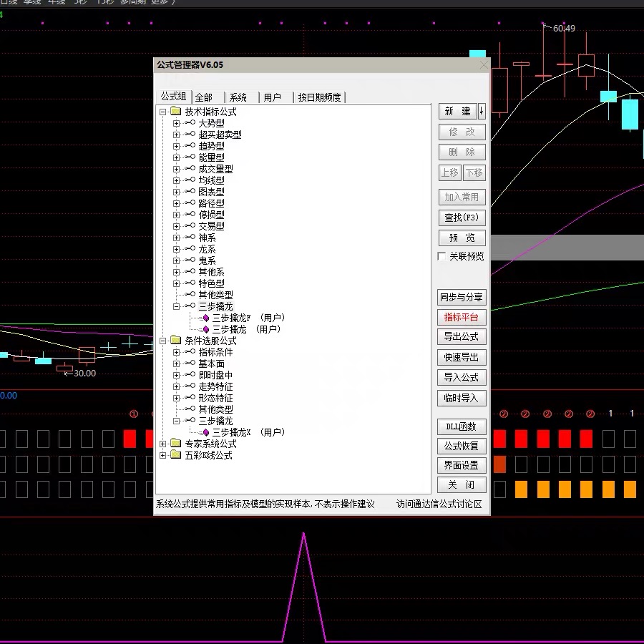Click the node icon next to 大势型
The image size is (644, 644).
click(x=190, y=123)
